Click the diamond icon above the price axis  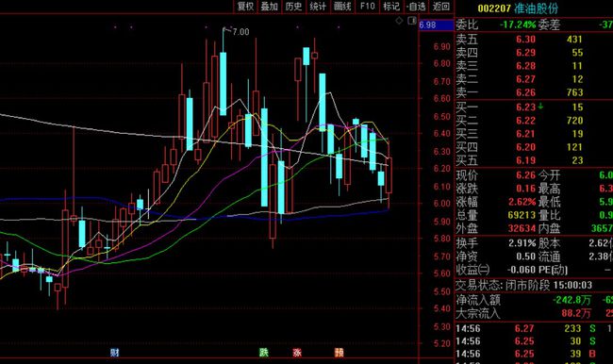399,21
